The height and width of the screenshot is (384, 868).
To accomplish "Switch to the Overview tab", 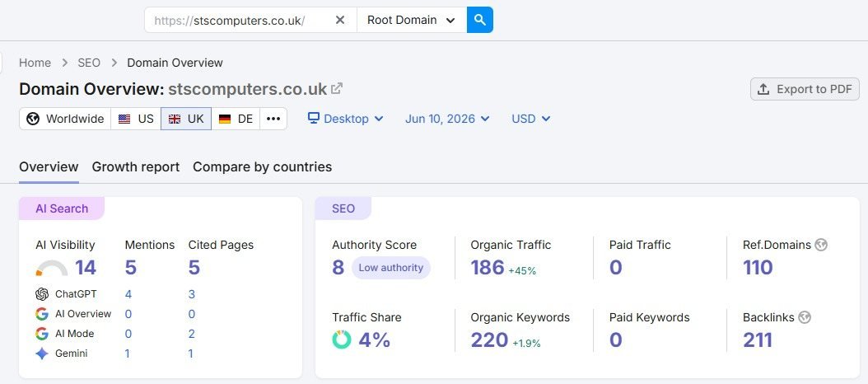I will (49, 166).
